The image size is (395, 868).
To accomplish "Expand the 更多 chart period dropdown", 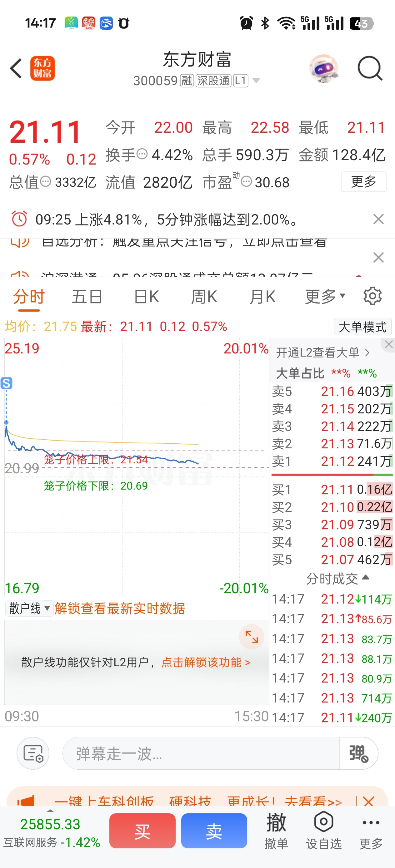I will 325,297.
